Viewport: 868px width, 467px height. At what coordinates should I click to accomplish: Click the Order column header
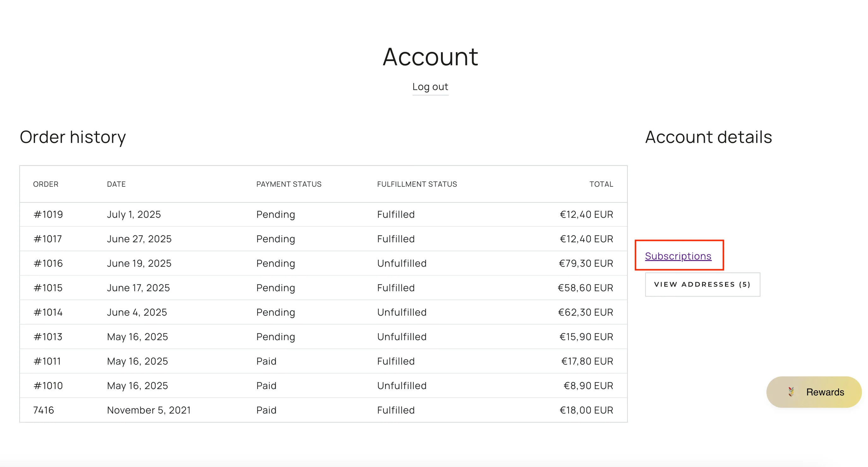click(x=46, y=184)
